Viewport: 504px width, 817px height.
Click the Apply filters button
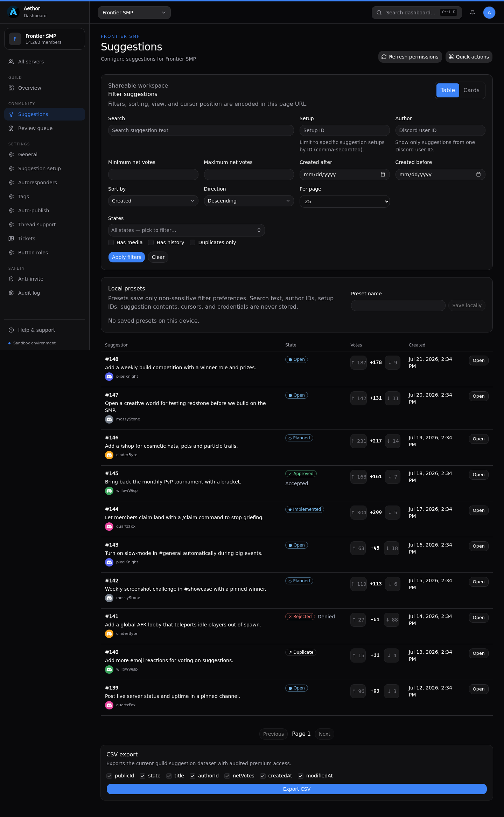coord(126,257)
